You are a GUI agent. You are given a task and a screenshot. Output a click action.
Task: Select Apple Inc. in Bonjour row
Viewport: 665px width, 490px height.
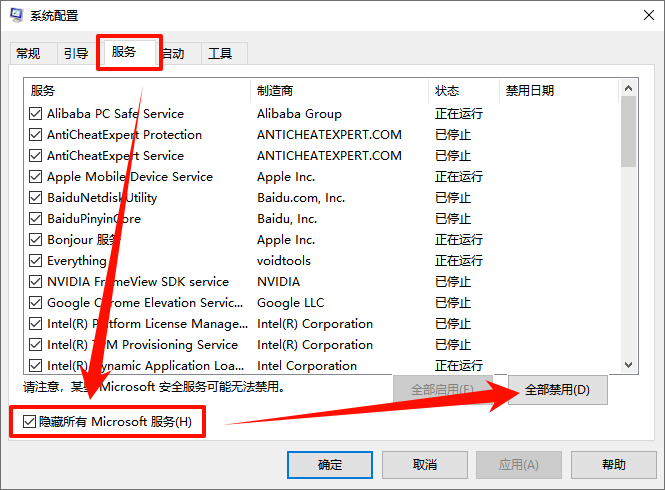[x=286, y=240]
